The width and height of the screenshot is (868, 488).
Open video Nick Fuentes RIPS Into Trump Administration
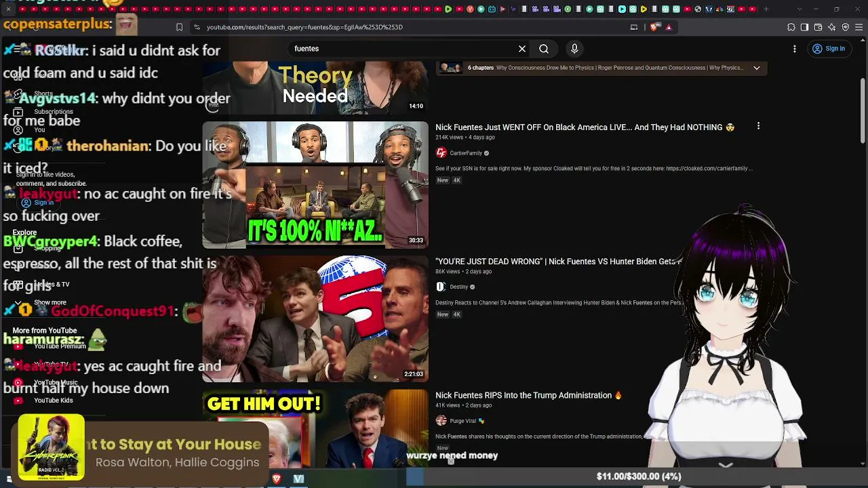tap(528, 395)
